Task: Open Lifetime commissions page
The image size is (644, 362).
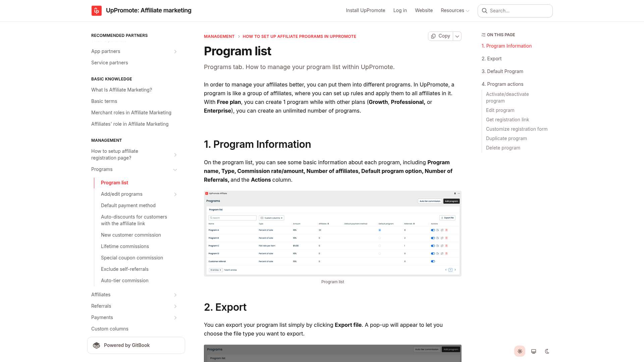Action: coord(125,246)
